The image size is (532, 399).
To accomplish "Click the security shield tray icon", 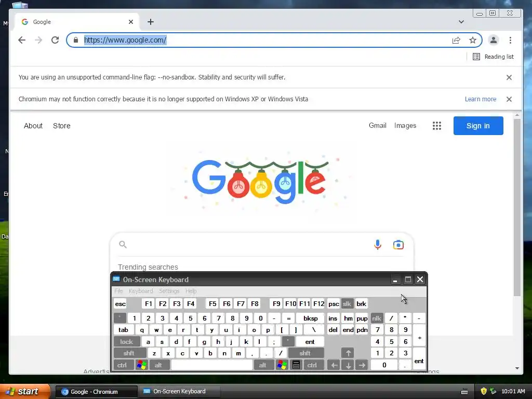I will 484,391.
